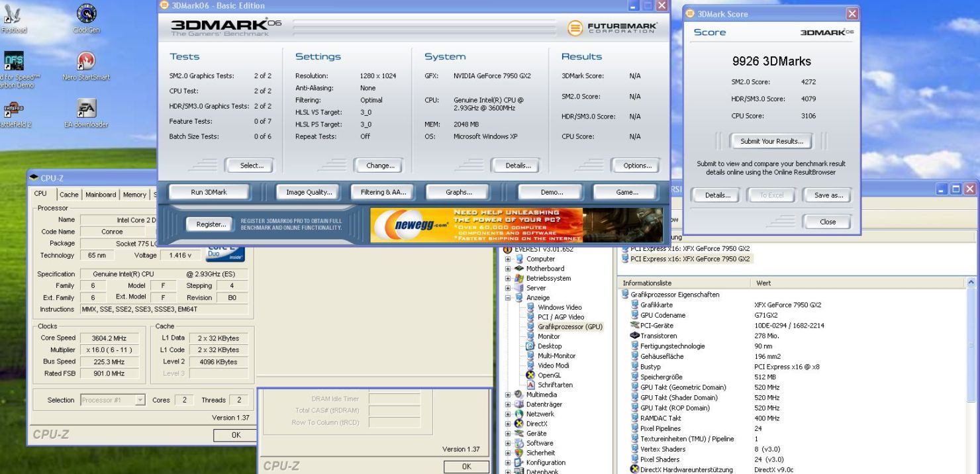This screenshot has height=474, width=980.
Task: Select the CPU tab in CPU-Z
Action: (40, 194)
